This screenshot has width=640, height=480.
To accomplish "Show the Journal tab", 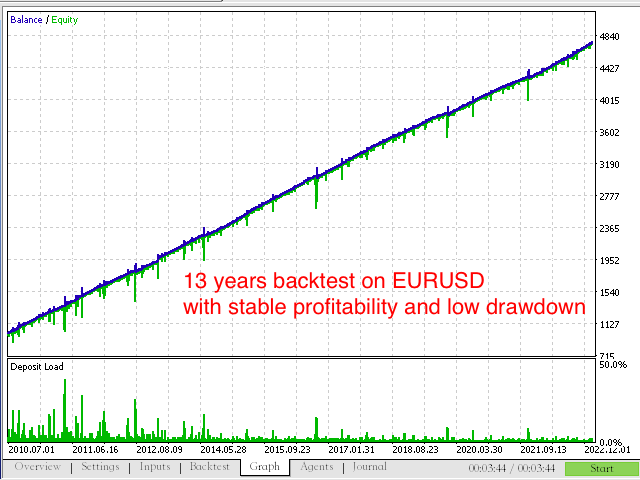I will (369, 467).
